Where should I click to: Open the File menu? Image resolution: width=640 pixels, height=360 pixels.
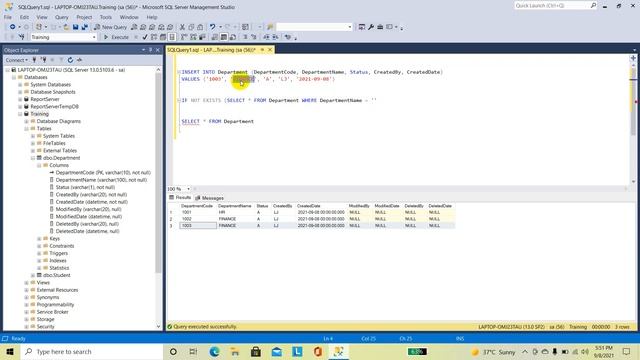(x=8, y=17)
